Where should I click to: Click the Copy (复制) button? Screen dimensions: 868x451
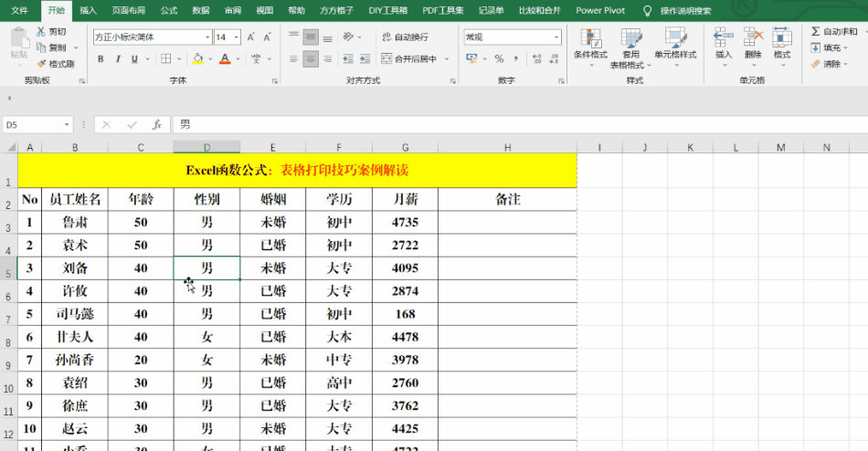point(52,47)
